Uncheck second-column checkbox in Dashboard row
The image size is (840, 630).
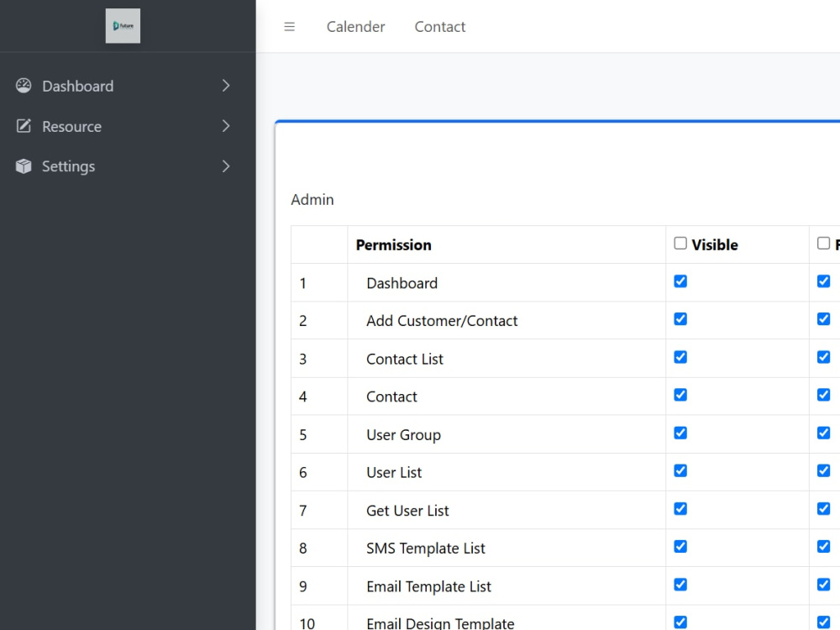[823, 281]
